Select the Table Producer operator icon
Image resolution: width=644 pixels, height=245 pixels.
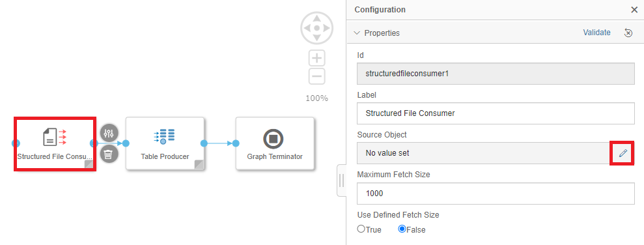click(x=164, y=136)
